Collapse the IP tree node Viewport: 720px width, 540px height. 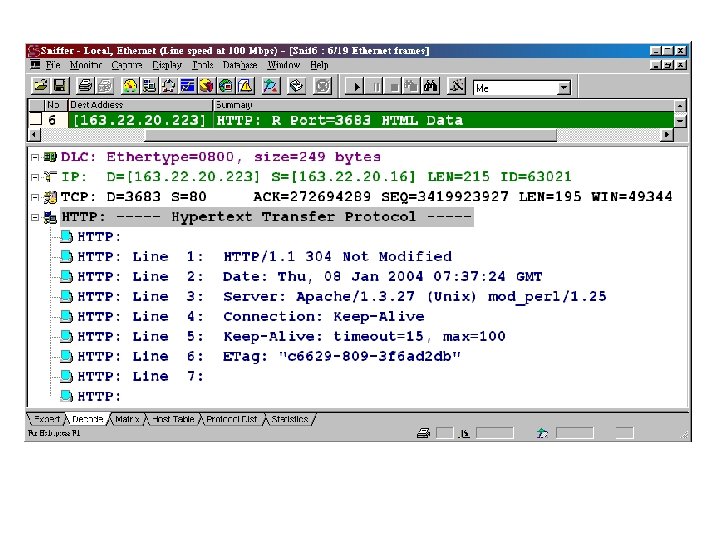35,177
